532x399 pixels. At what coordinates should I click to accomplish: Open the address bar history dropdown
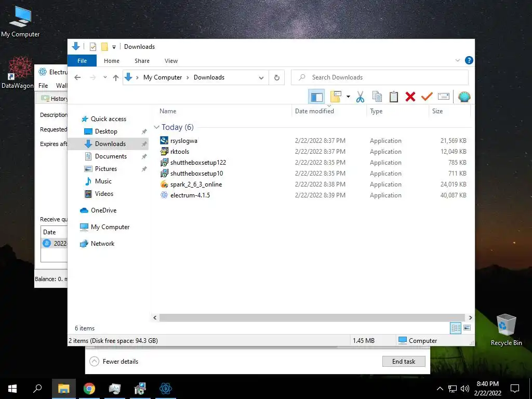point(261,78)
